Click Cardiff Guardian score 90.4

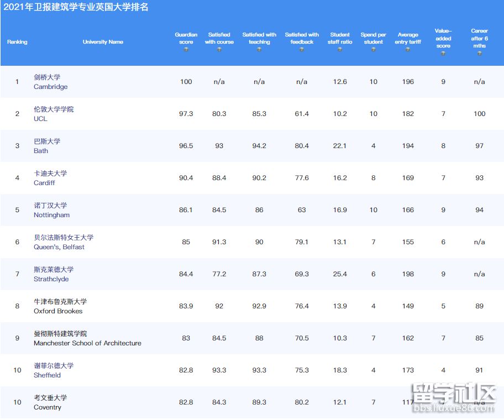(186, 178)
